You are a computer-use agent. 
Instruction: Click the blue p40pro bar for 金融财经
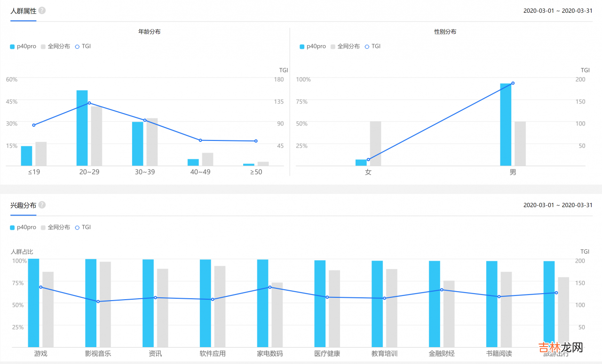click(x=435, y=304)
